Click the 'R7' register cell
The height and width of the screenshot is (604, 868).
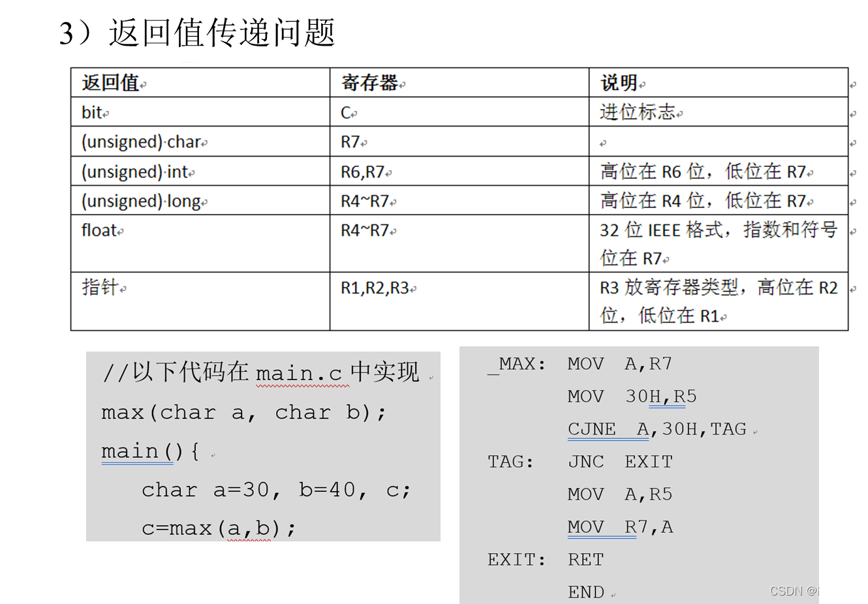pos(459,142)
